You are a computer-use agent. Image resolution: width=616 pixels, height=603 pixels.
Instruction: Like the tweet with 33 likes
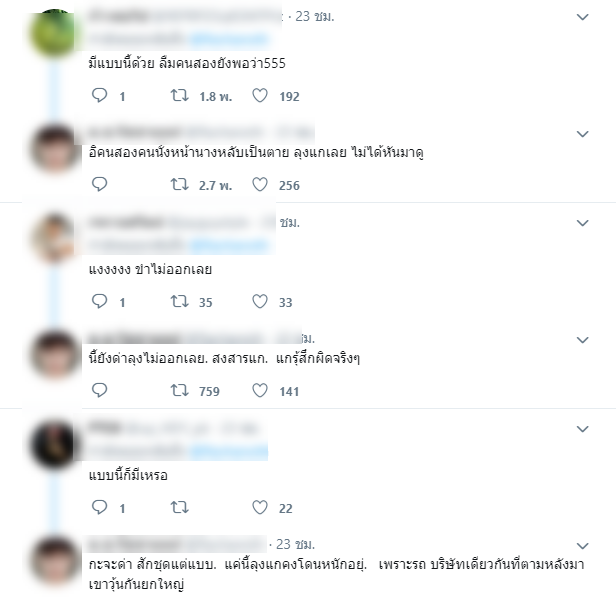pos(260,301)
